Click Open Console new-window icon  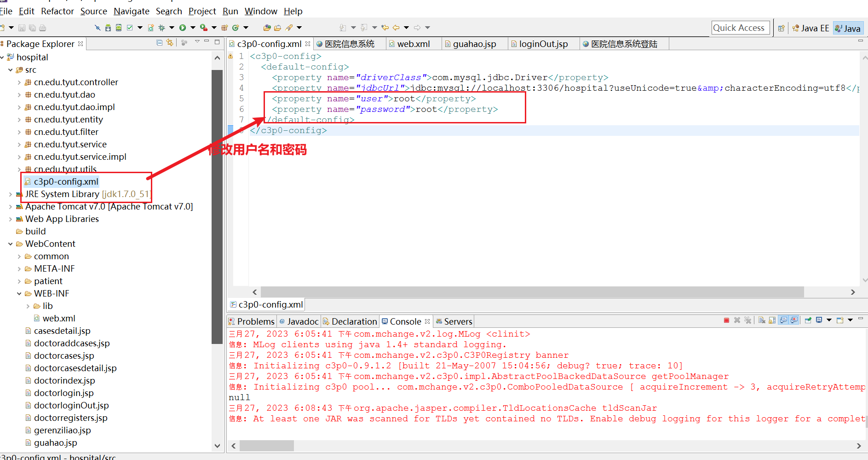(x=840, y=320)
